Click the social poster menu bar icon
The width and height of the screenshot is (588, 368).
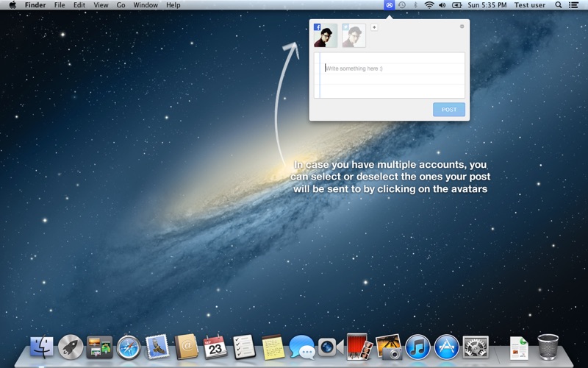[390, 5]
